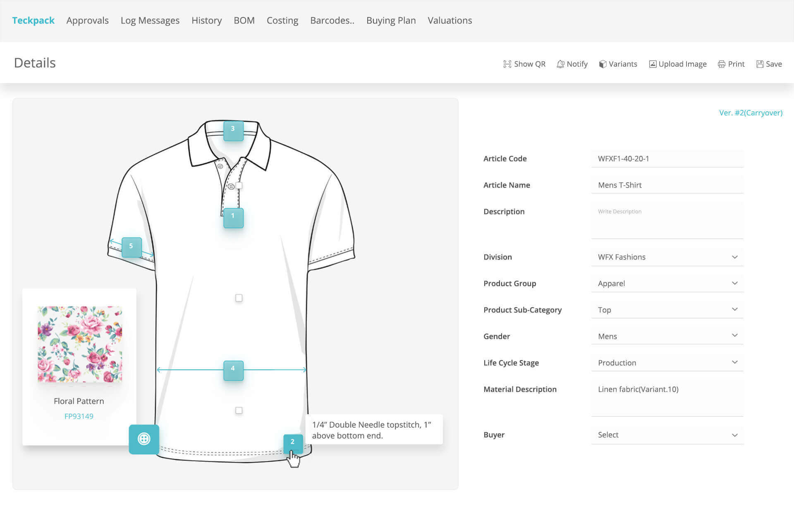Select annotation marker 3 on collar
This screenshot has height=532, width=794.
pyautogui.click(x=233, y=130)
